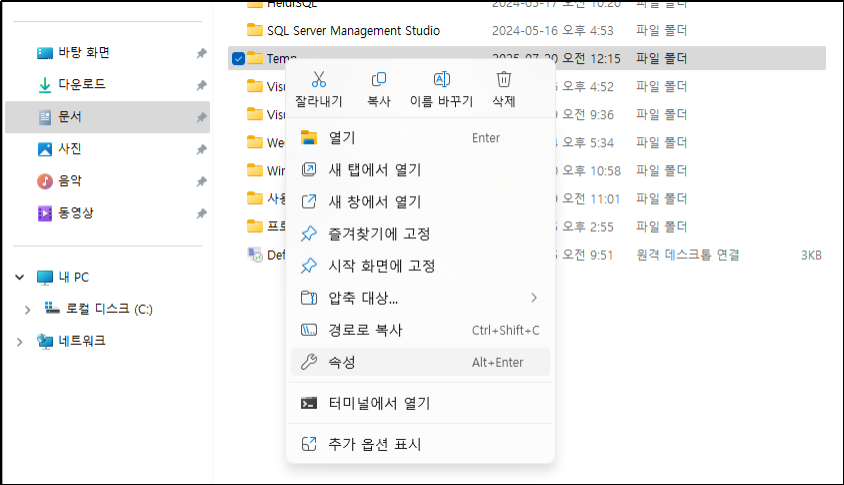Select 내 PC in the navigation tree
844x485 pixels.
[x=74, y=277]
